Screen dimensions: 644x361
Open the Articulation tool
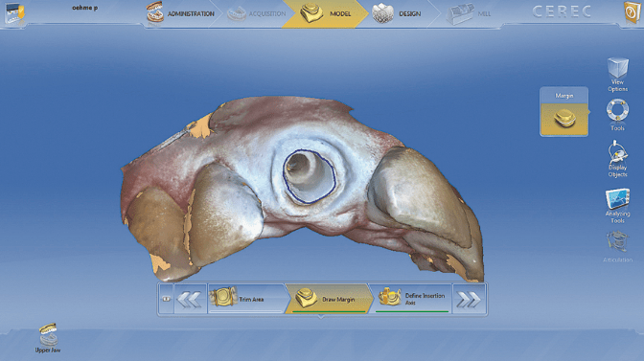[617, 246]
